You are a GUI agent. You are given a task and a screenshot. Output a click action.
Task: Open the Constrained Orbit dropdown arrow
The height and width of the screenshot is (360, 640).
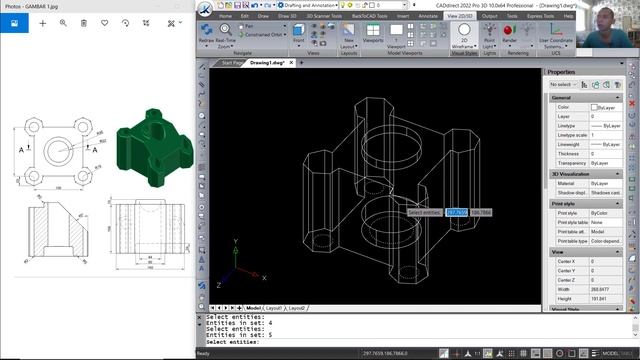point(284,35)
